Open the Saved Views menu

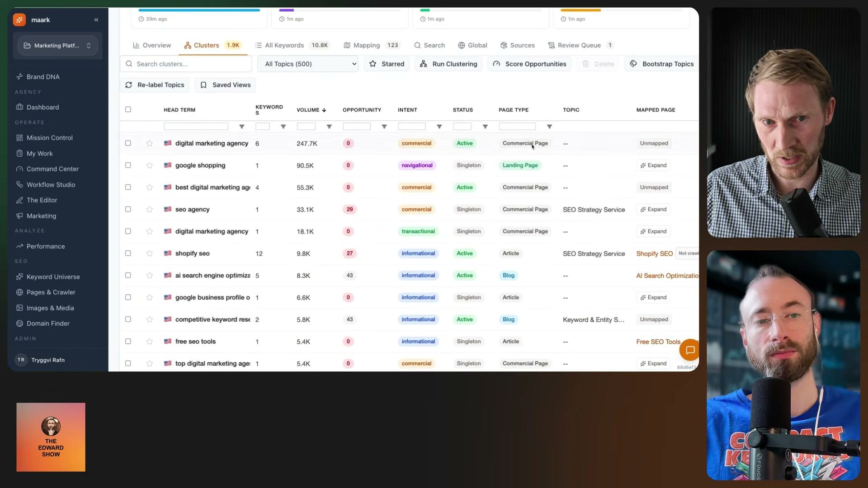[x=225, y=85]
